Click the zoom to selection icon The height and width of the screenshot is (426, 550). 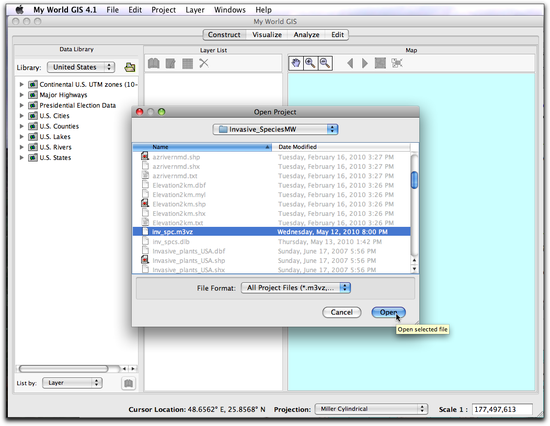tap(397, 64)
